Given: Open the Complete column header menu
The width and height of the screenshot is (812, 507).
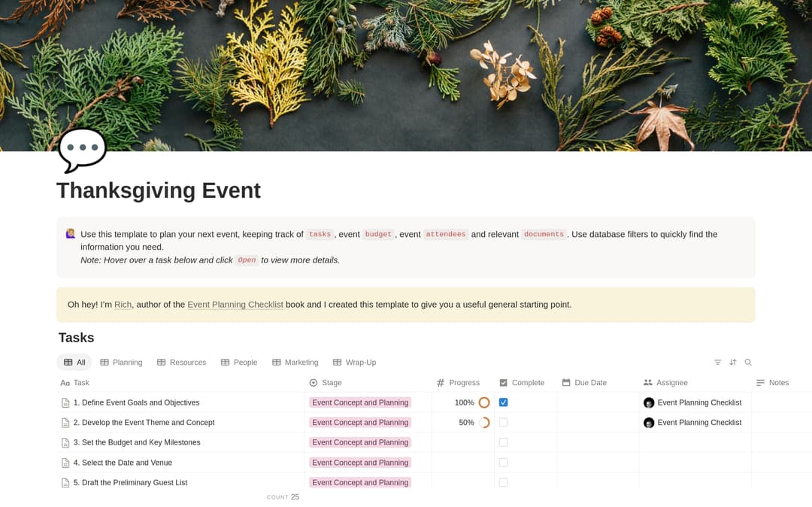Looking at the screenshot, I should click(x=522, y=383).
